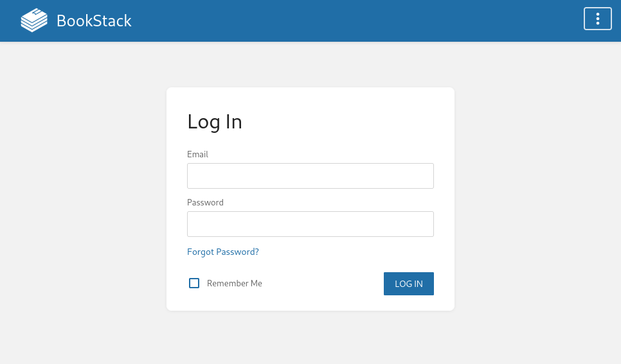Expand the header's vertical ellipsis dropdown
The height and width of the screenshot is (364, 621).
click(x=598, y=19)
